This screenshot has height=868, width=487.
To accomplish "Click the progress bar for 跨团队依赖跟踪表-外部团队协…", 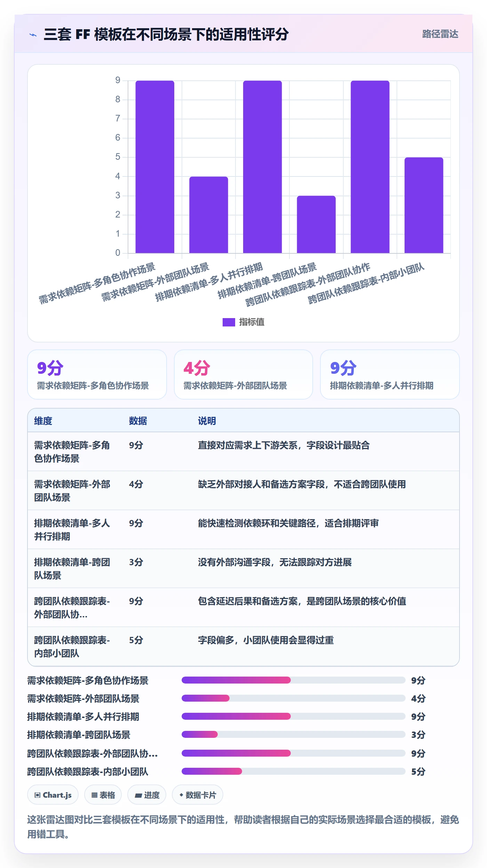I will [x=294, y=753].
